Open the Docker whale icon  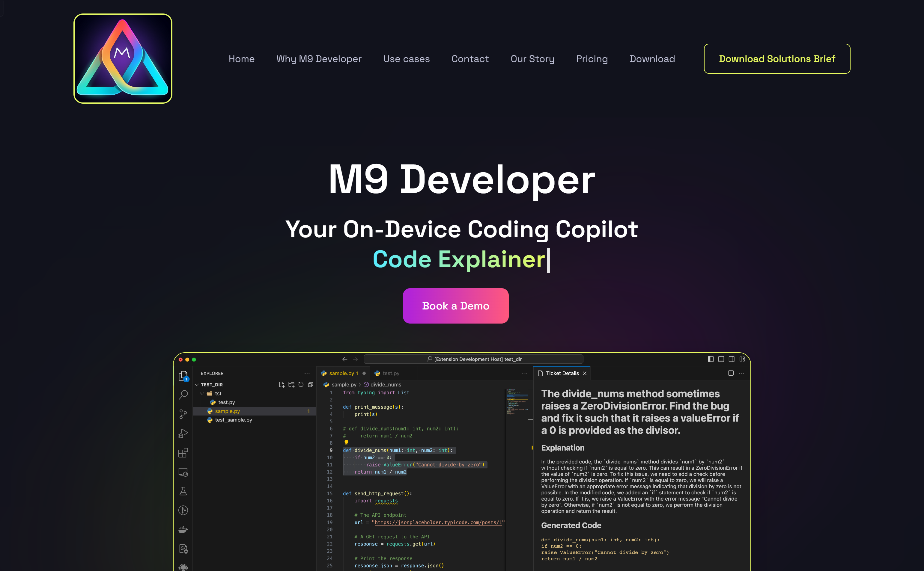[x=183, y=529]
